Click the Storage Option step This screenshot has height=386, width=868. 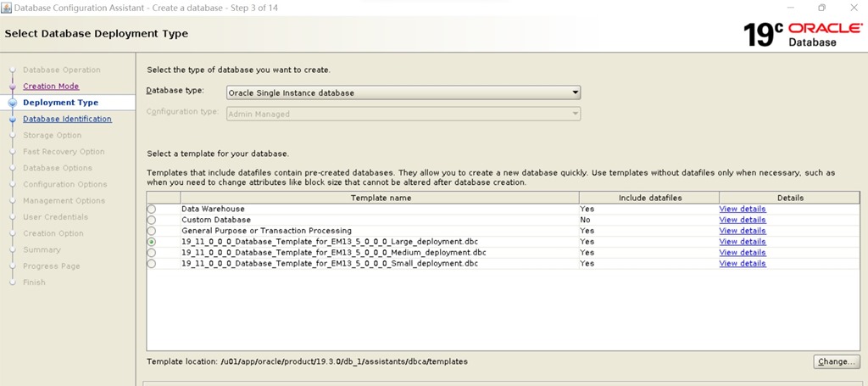tap(52, 135)
